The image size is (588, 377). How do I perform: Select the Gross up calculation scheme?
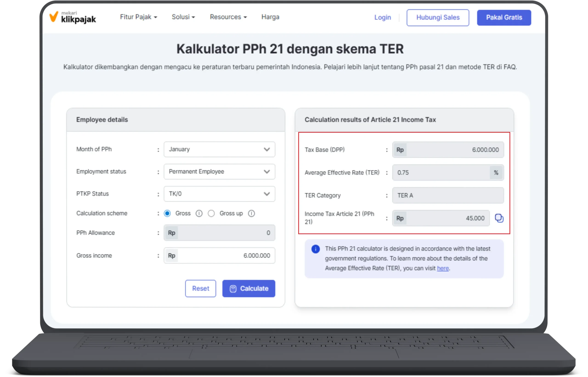(211, 213)
